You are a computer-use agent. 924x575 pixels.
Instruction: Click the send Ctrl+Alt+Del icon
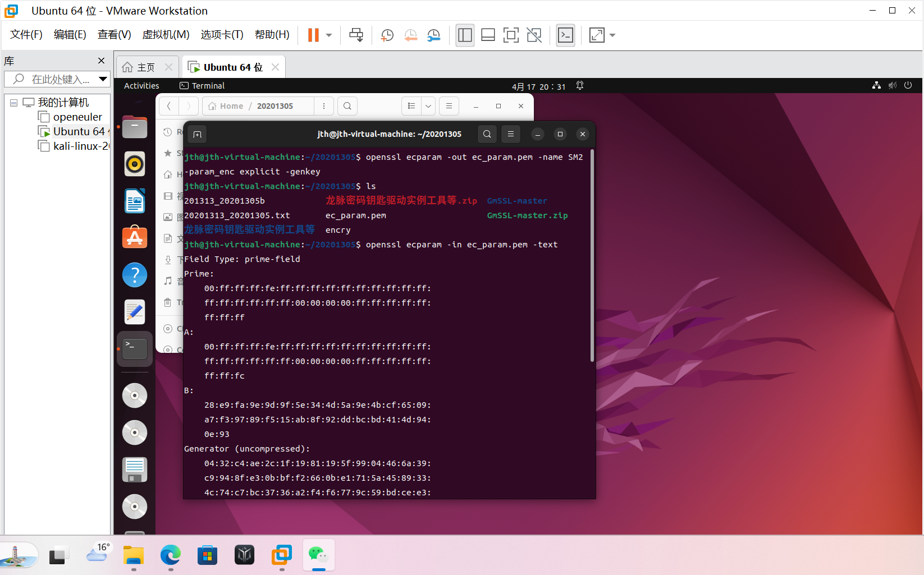pyautogui.click(x=356, y=35)
